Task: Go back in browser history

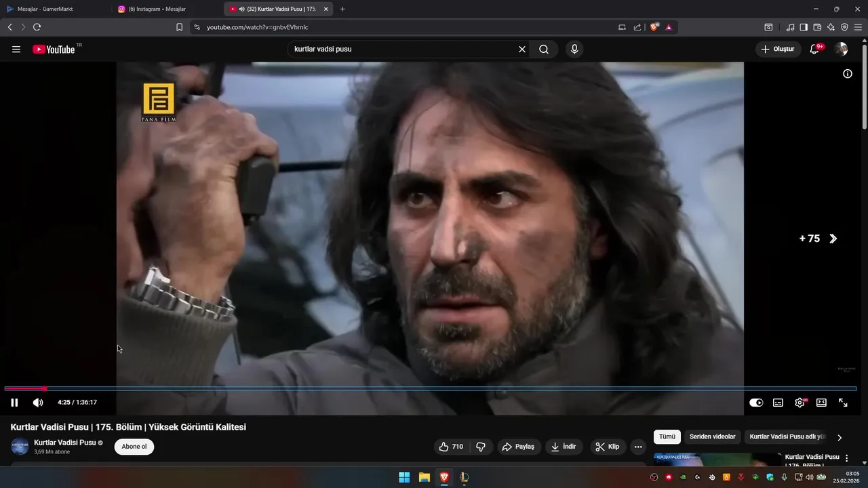Action: [9, 27]
